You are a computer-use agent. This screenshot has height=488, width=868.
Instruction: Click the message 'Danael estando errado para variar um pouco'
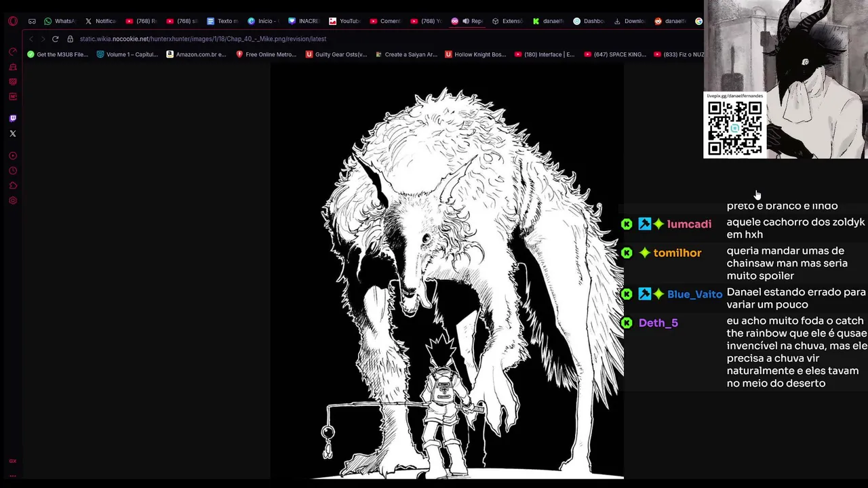pos(796,298)
